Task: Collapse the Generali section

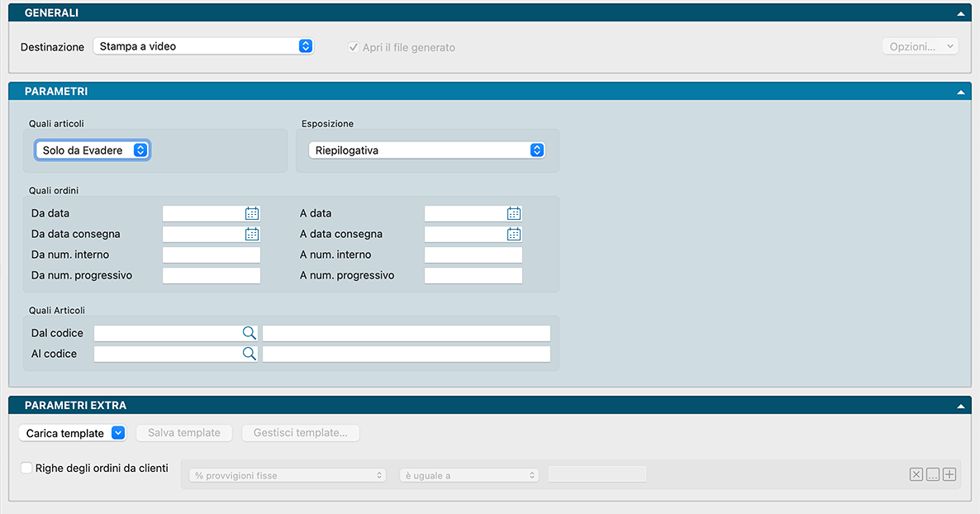Action: tap(960, 14)
